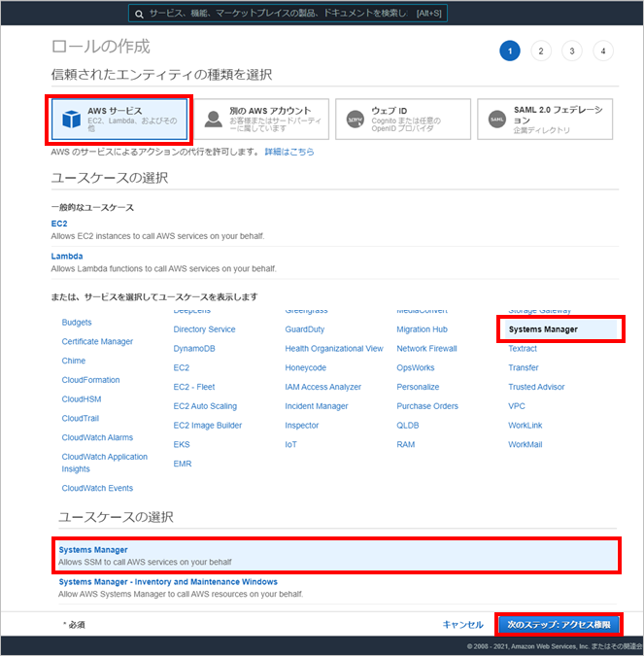This screenshot has height=656, width=644.
Task: Select the OpsWorks service
Action: tap(416, 367)
